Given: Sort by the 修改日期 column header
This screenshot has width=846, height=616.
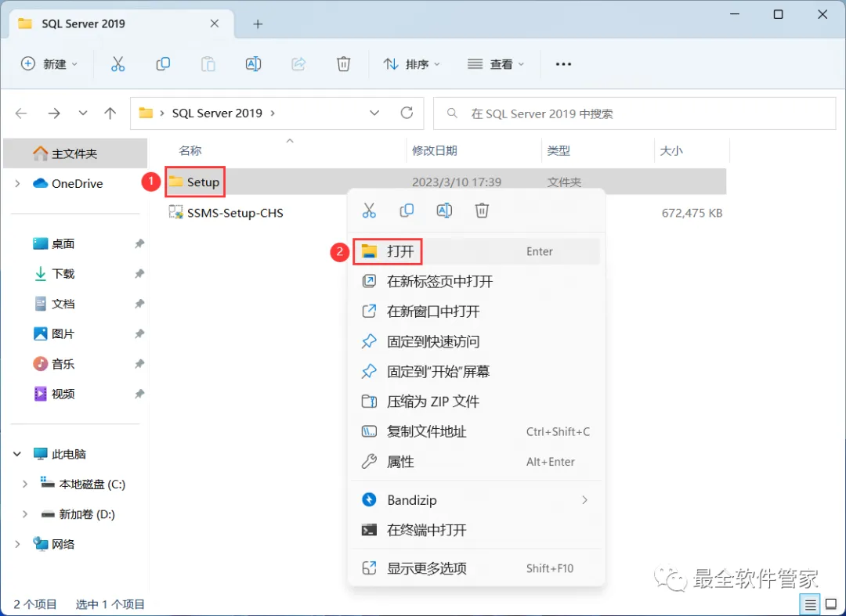Looking at the screenshot, I should tap(435, 151).
